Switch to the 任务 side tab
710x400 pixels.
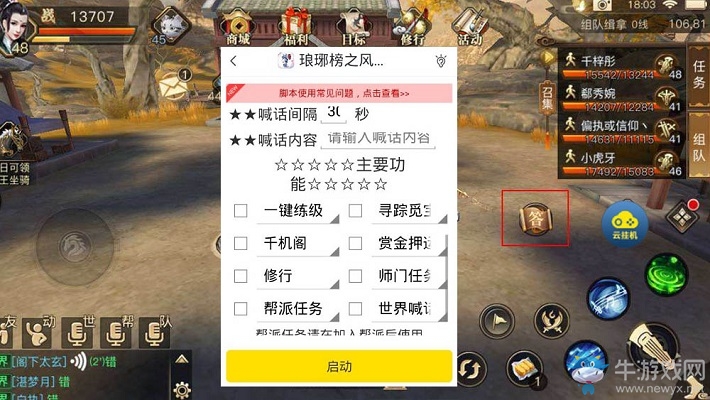pyautogui.click(x=699, y=75)
